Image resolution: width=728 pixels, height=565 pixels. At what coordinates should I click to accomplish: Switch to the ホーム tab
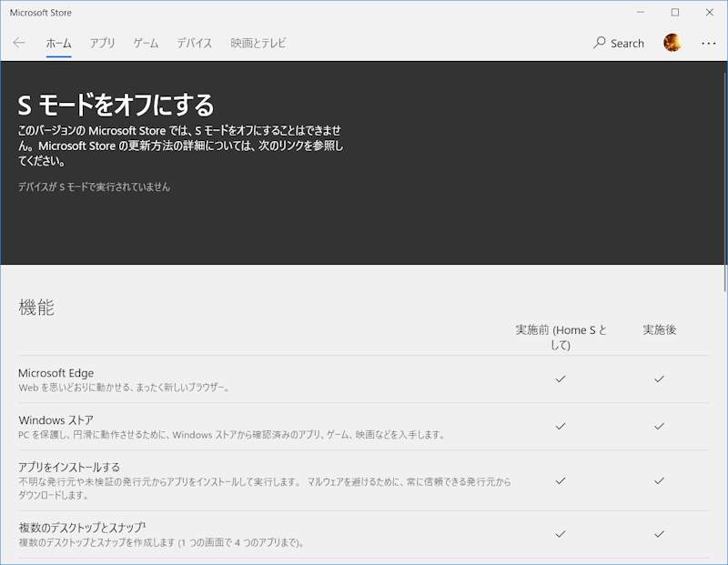[x=58, y=43]
